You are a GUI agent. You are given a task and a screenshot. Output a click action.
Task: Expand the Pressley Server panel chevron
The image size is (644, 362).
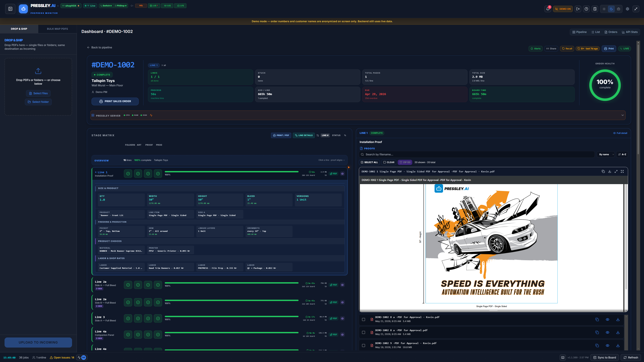click(x=623, y=115)
